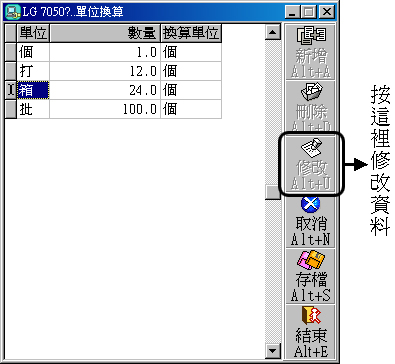Select the 打 unit cell
Viewport: 395px width, 364px height.
pyautogui.click(x=33, y=71)
